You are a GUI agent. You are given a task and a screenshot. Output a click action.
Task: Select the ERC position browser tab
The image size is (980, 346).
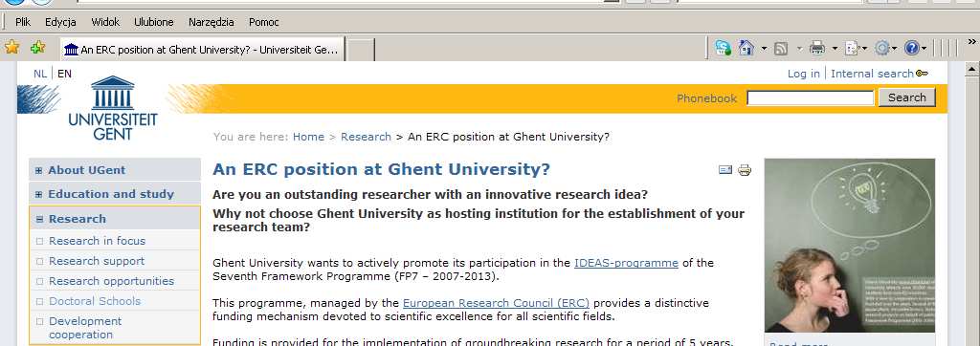203,50
